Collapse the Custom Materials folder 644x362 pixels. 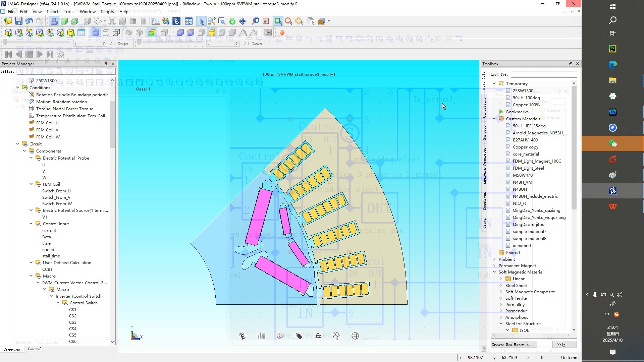[x=494, y=119]
